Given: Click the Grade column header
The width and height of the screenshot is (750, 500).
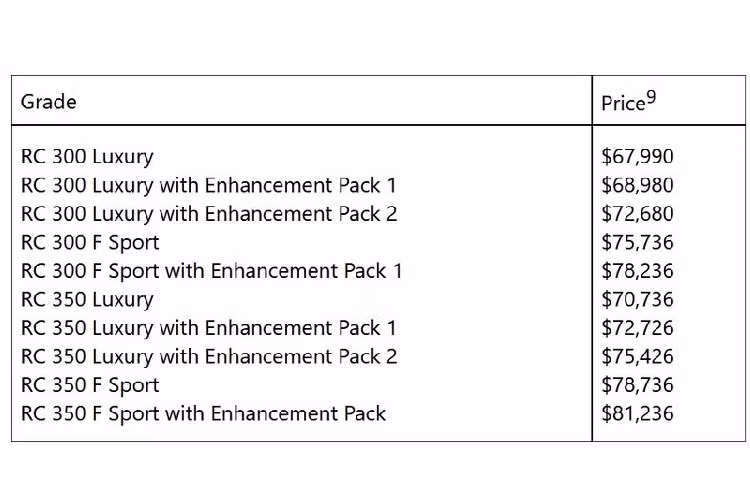Looking at the screenshot, I should pyautogui.click(x=48, y=101).
